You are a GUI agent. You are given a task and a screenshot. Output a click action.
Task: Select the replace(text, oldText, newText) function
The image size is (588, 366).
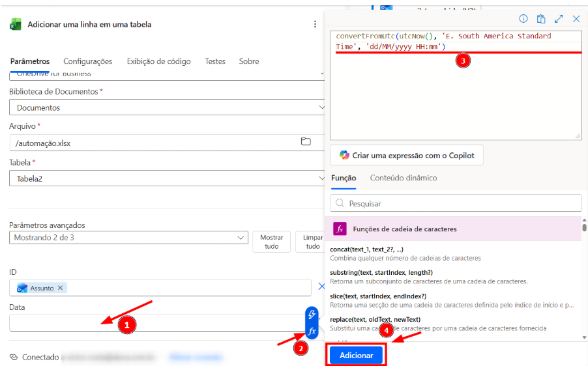coord(453,324)
